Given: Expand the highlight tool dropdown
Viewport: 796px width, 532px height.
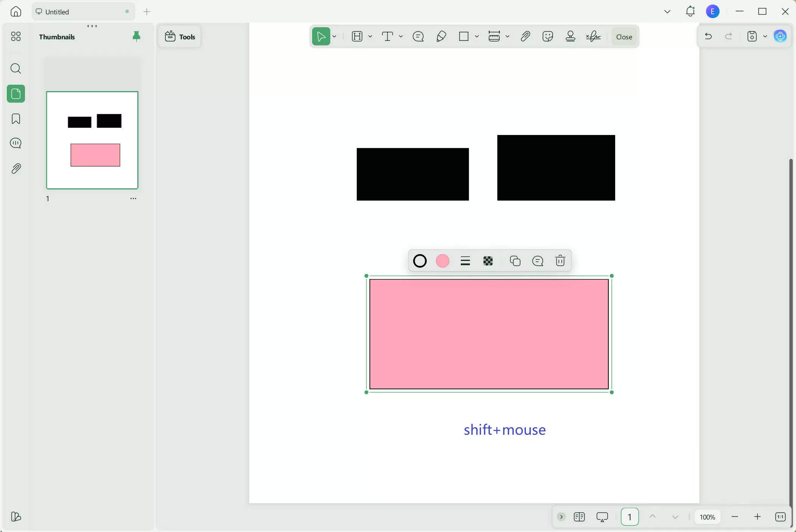Looking at the screenshot, I should (371, 37).
